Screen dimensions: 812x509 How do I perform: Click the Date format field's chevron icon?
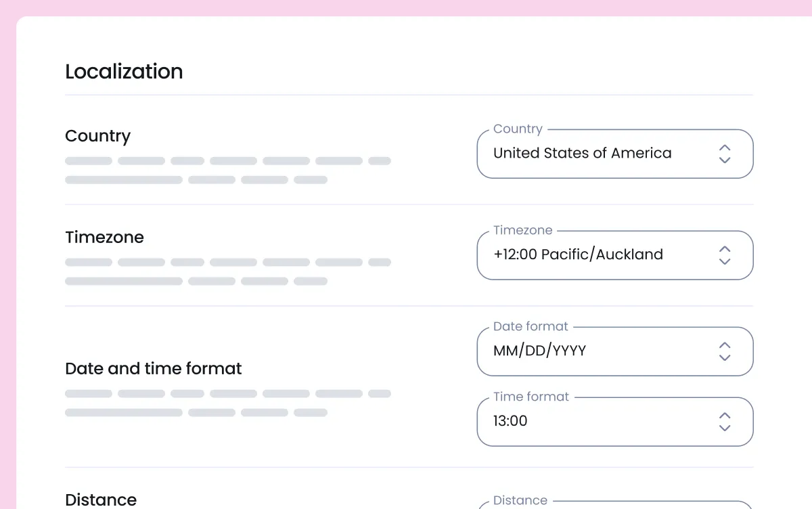tap(725, 351)
